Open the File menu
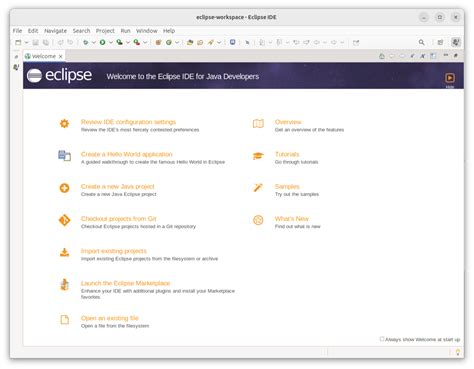474x369 pixels. coord(17,31)
